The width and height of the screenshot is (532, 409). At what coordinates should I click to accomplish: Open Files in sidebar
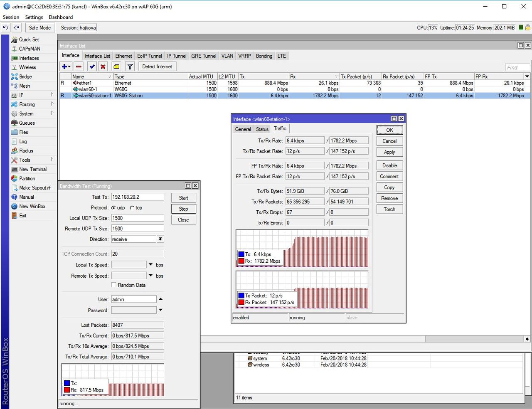24,132
